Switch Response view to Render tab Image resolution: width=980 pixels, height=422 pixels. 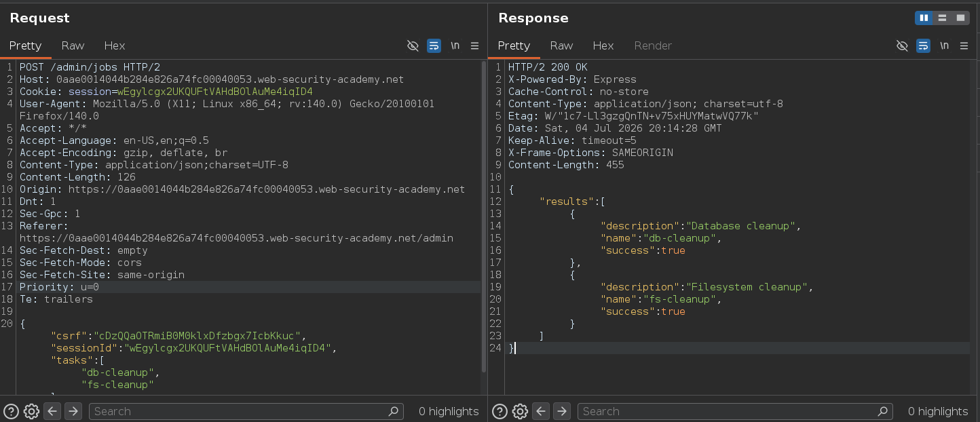pos(653,45)
